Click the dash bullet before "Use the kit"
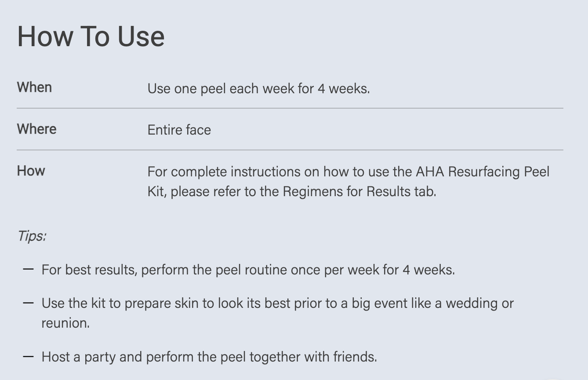 28,303
